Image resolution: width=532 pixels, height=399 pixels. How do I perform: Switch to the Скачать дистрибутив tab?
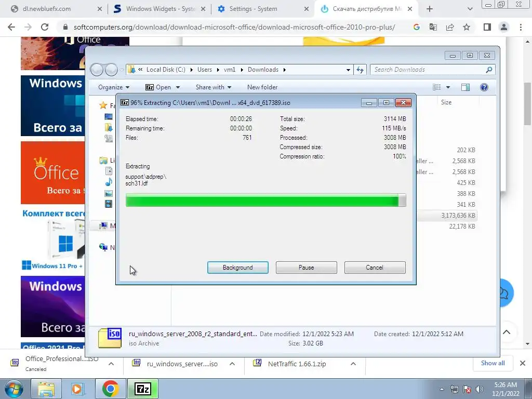click(366, 9)
